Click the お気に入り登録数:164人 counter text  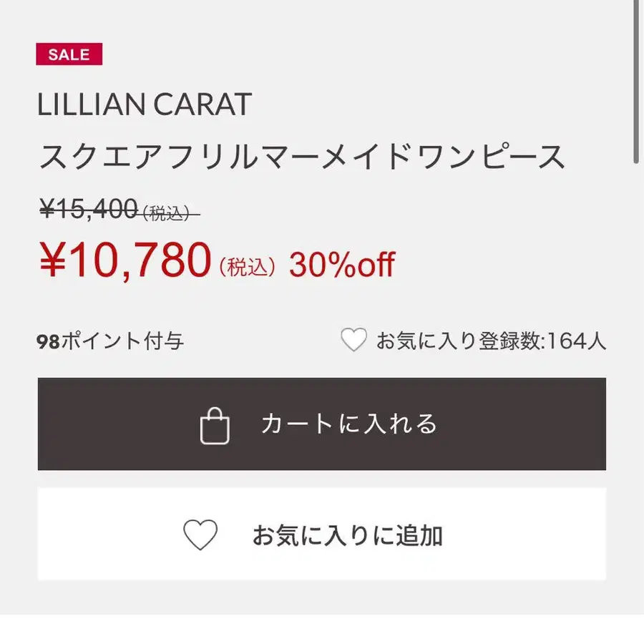(491, 341)
